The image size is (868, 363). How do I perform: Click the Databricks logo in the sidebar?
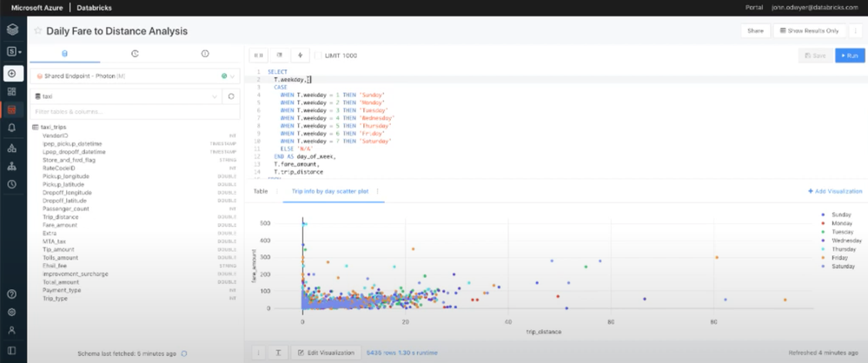[x=12, y=30]
